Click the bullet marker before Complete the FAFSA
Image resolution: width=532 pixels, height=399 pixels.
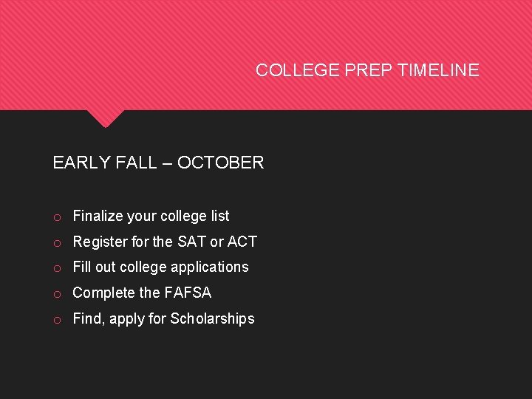pyautogui.click(x=57, y=293)
